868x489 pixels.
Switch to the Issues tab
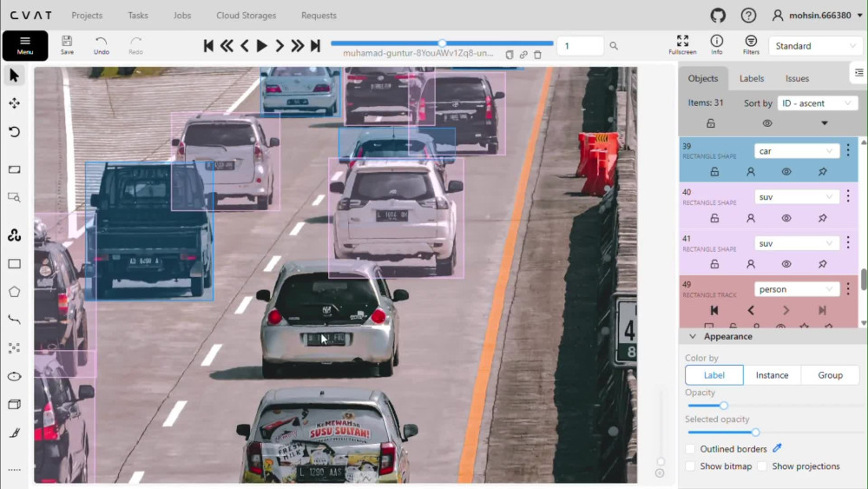797,79
